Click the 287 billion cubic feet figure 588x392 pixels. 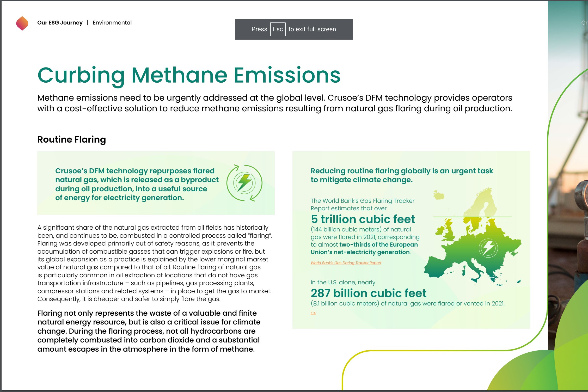(368, 293)
